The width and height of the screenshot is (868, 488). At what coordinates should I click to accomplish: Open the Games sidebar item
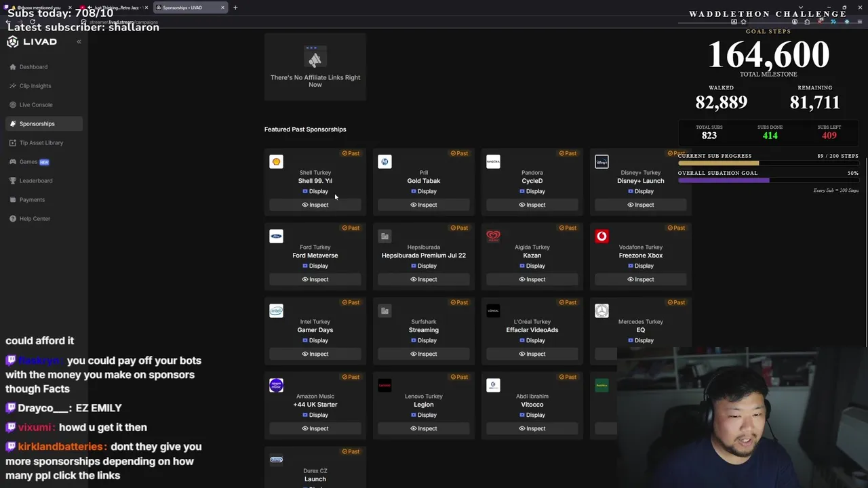[29, 162]
